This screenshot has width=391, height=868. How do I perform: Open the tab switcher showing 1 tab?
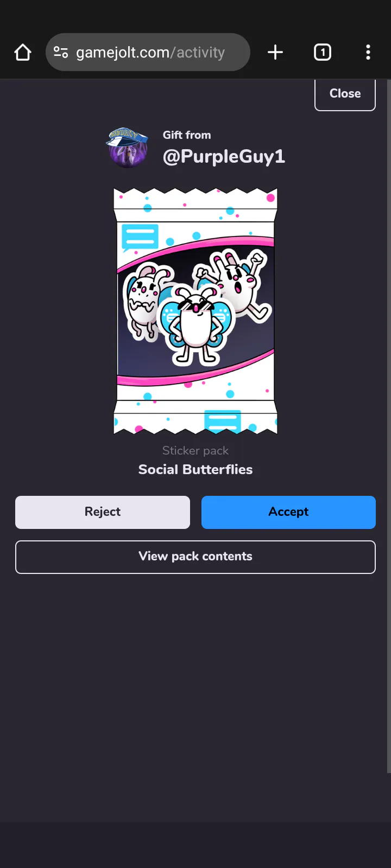coord(323,52)
